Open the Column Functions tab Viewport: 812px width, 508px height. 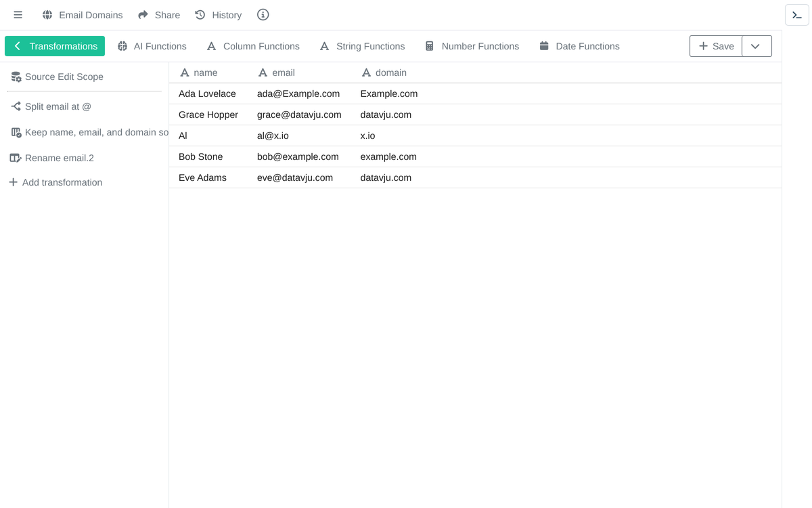[253, 46]
